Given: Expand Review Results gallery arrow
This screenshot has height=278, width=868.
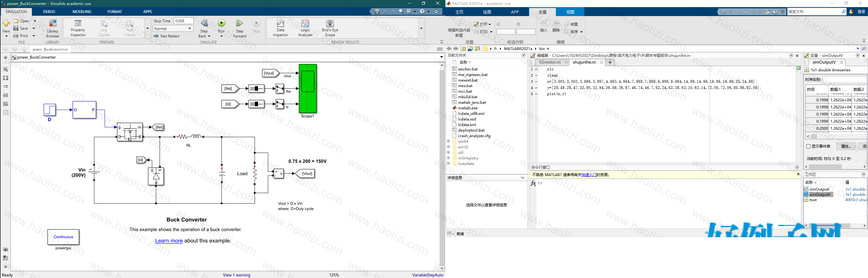Looking at the screenshot, I should (421, 28).
